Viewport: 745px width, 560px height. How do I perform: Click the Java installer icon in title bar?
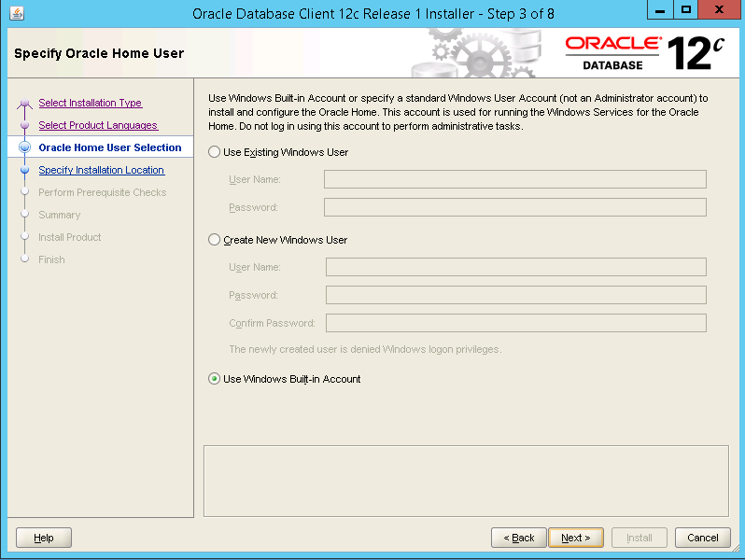(x=17, y=13)
